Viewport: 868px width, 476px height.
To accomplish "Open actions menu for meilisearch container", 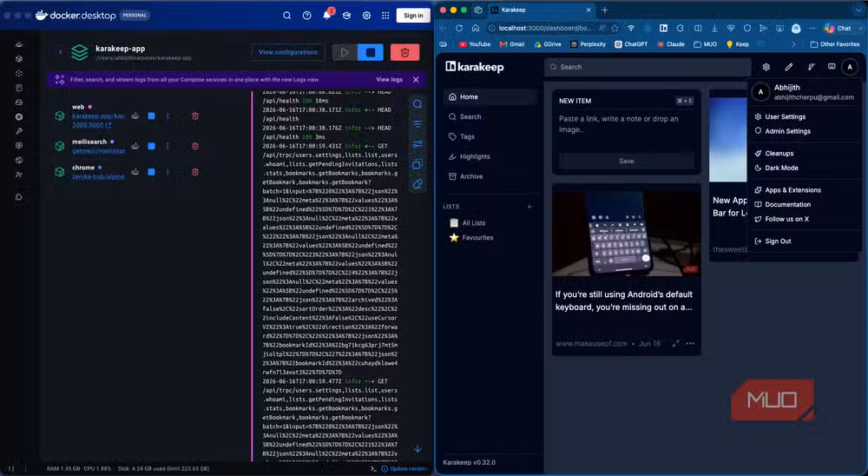I will point(168,146).
